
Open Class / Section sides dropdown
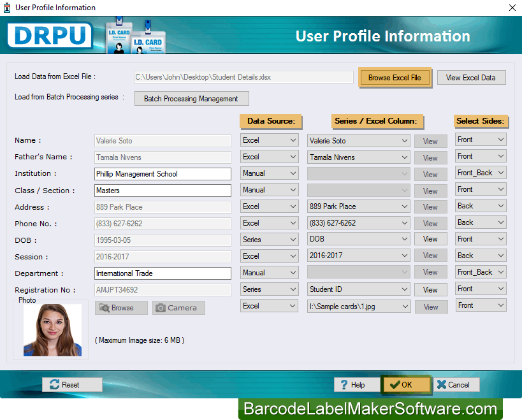(481, 189)
